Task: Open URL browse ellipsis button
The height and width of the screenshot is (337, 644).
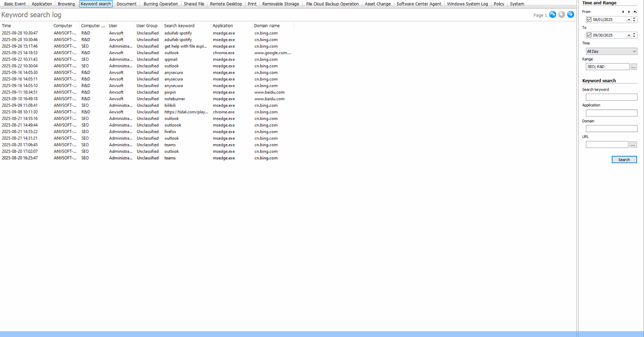Action: (633, 145)
